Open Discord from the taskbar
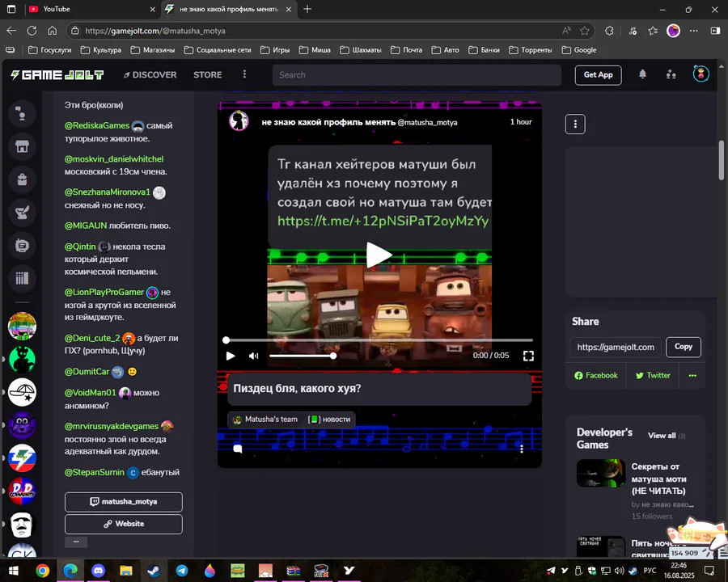The image size is (728, 582). pyautogui.click(x=98, y=570)
